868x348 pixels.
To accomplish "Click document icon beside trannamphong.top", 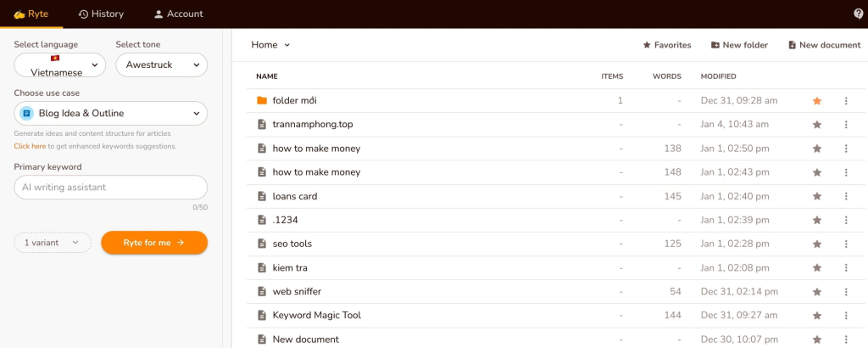I will click(x=262, y=125).
